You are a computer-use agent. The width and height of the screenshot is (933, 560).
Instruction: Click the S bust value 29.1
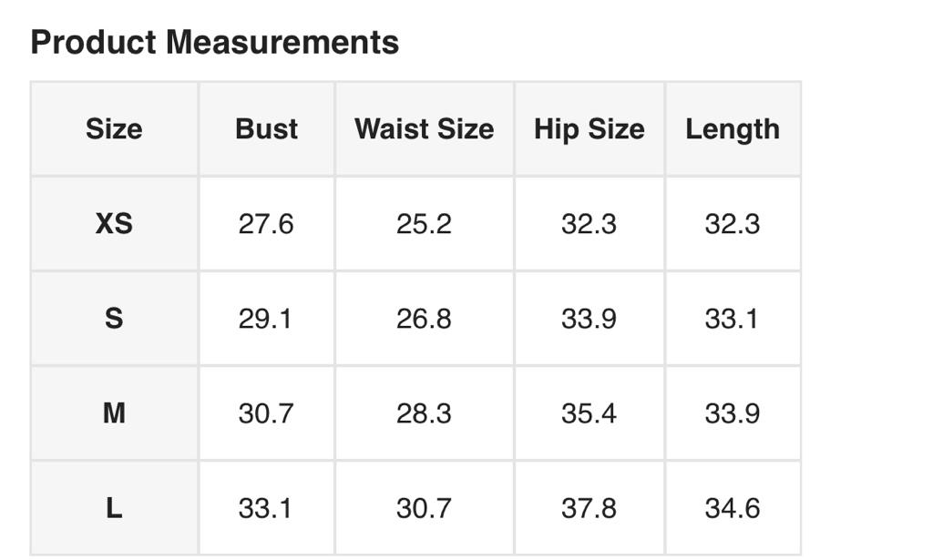[x=265, y=319]
